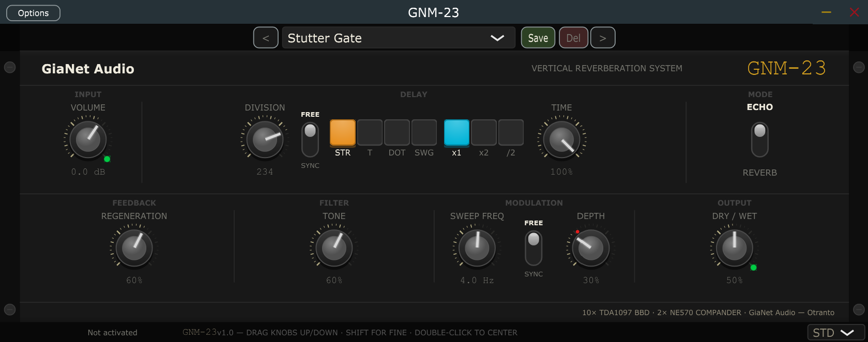
Task: Flip the ECHO/REVERB mode switch
Action: (x=759, y=139)
